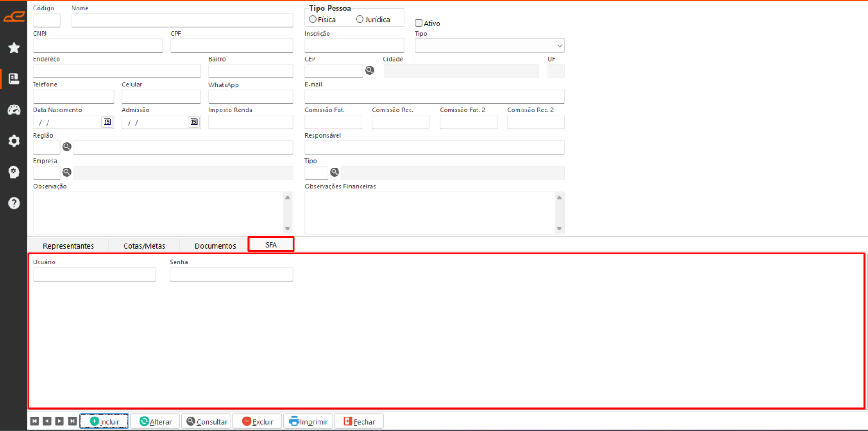868x431 pixels.
Task: Open the dashboard gauge sidebar icon
Action: click(14, 110)
